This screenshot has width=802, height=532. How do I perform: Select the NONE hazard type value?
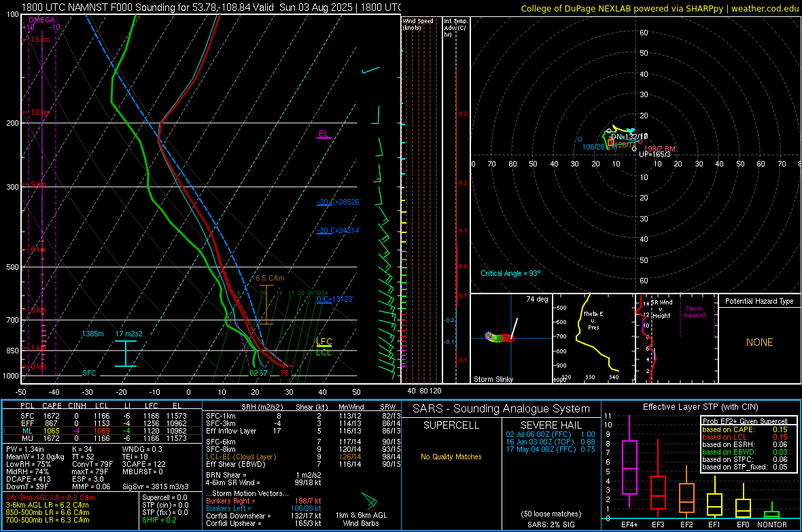tap(759, 342)
